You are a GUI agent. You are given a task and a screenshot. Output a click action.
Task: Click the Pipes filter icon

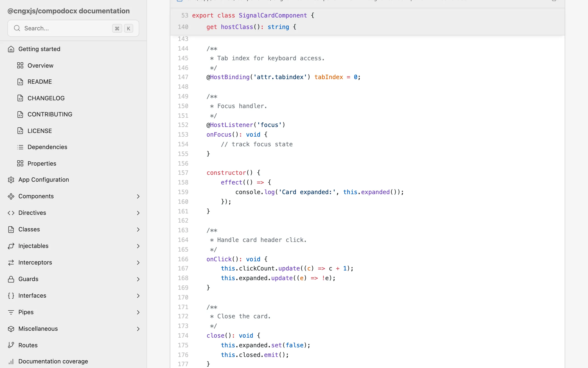click(x=11, y=312)
